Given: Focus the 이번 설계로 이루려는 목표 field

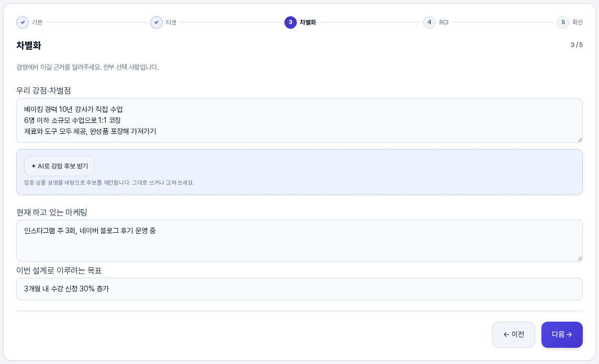Looking at the screenshot, I should (299, 289).
